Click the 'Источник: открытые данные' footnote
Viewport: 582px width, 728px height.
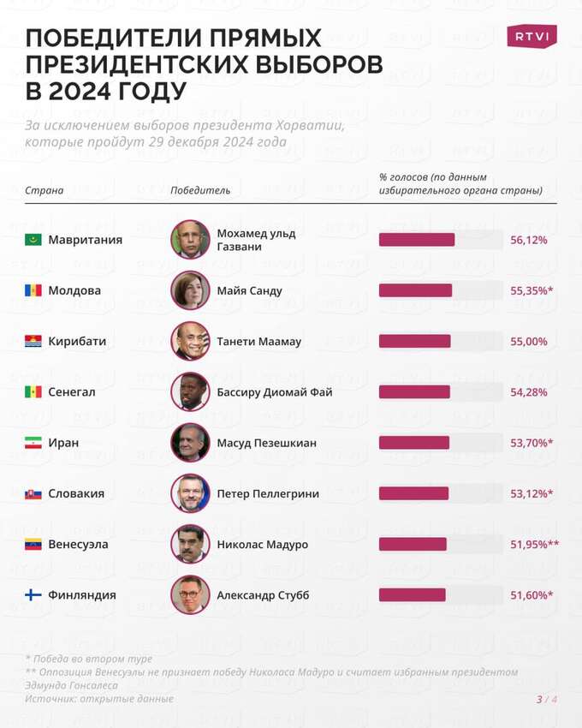tap(99, 699)
